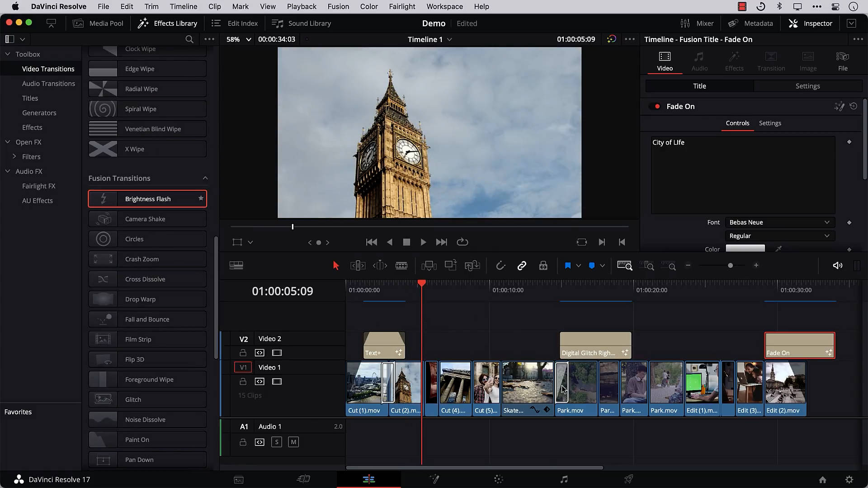The width and height of the screenshot is (868, 488).
Task: Mute Audio 1 track with M button
Action: click(x=293, y=442)
